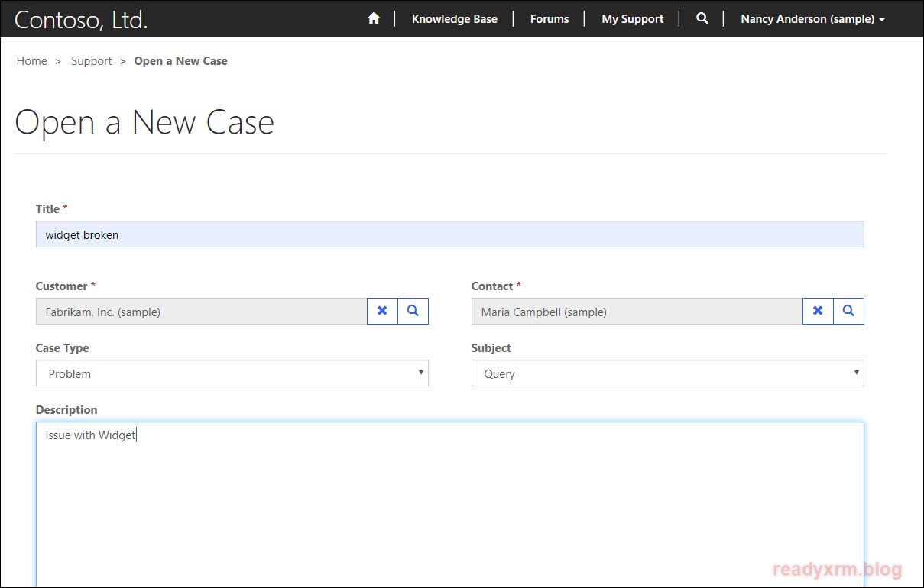Click the Contact field showing Maria Campbell
This screenshot has width=924, height=588.
(637, 312)
